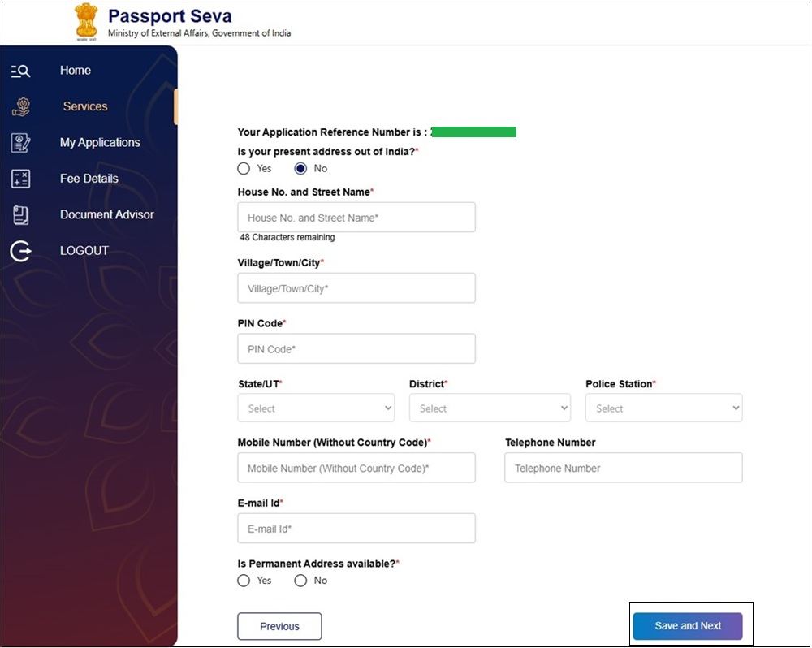Select Yes for present address out of India
Screen dimensions: 812x648
coord(244,168)
